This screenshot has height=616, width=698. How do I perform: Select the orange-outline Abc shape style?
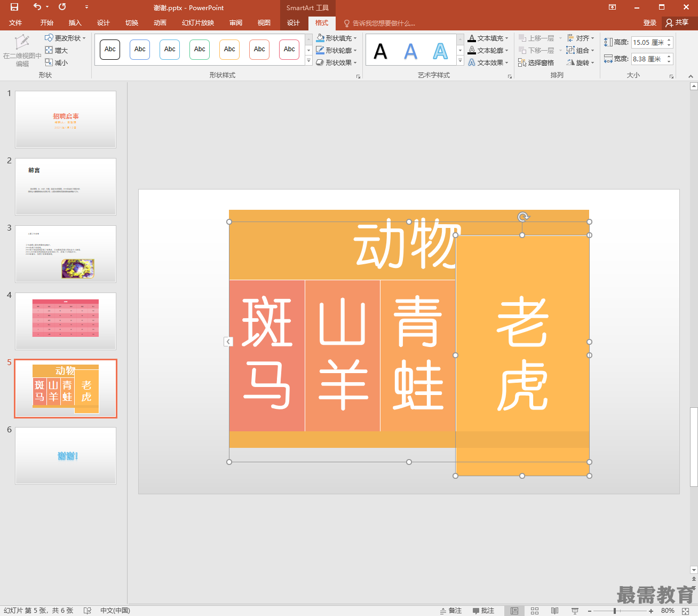229,49
